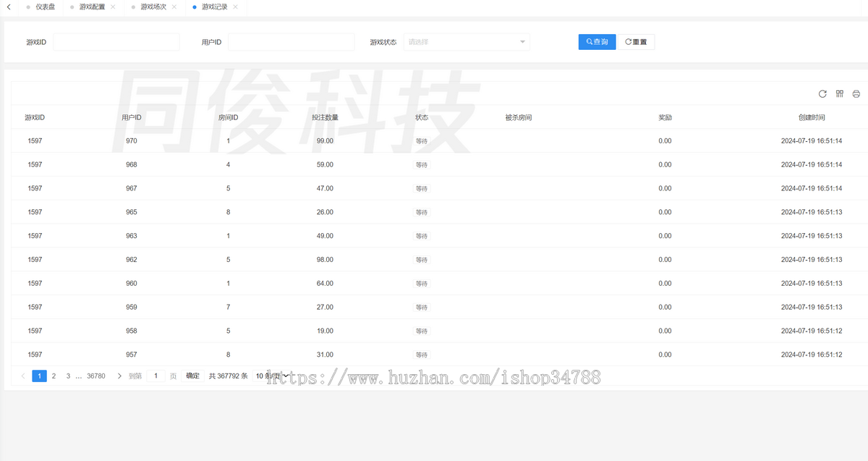Click 等待 status tag for user 970
The width and height of the screenshot is (868, 461).
coord(422,141)
